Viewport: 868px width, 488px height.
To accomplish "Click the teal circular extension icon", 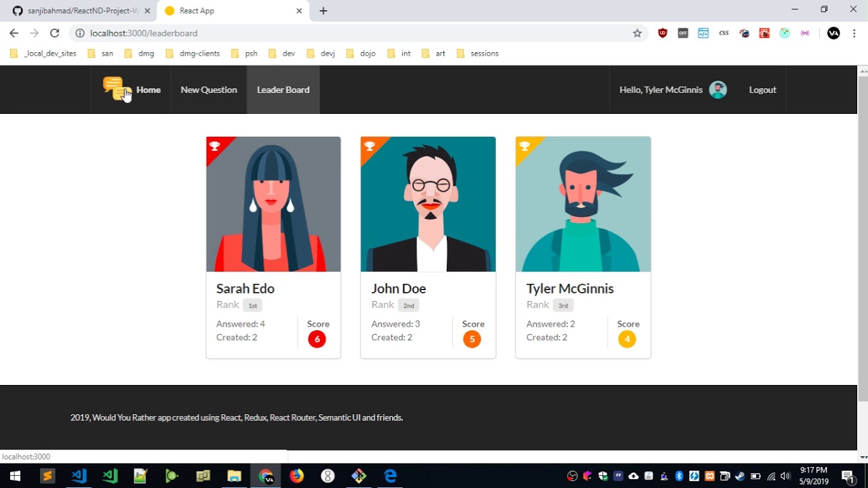I will point(785,33).
